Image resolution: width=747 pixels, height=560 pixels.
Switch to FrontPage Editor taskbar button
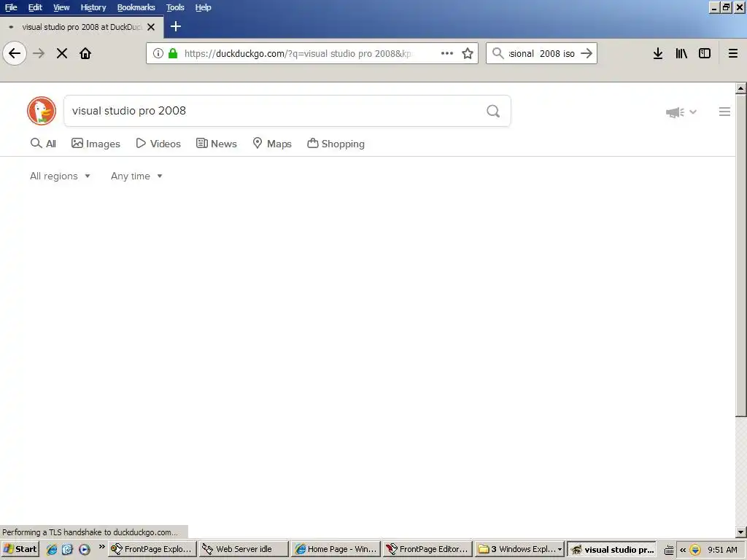[427, 549]
